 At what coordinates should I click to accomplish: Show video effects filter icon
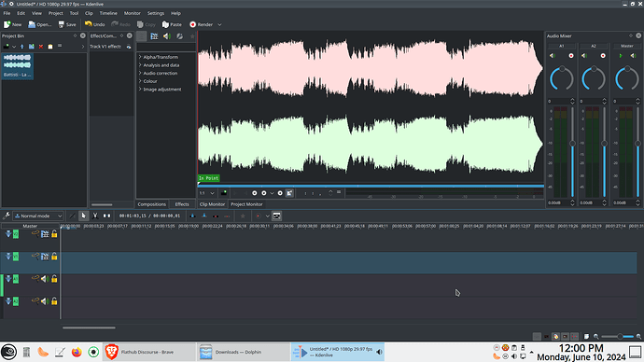click(x=154, y=36)
